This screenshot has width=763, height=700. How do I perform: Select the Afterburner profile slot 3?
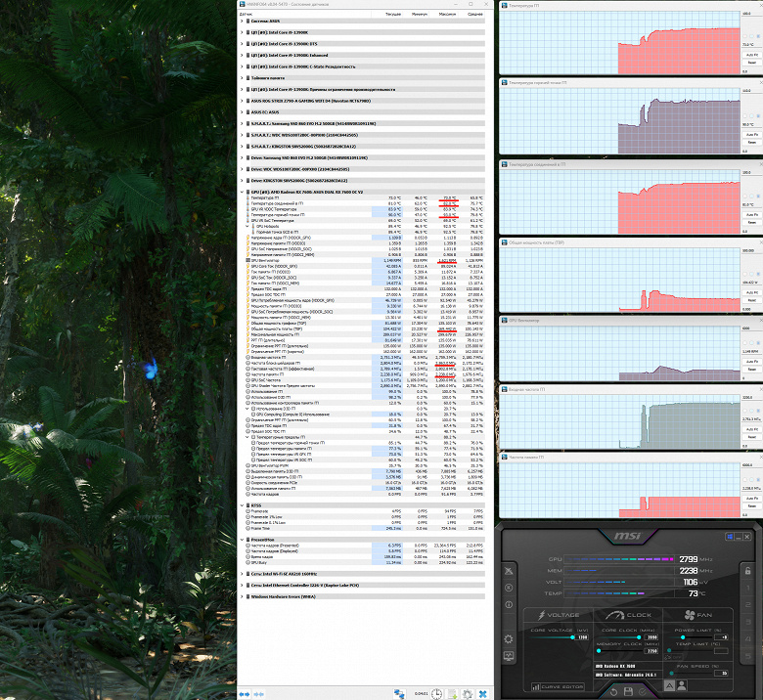point(748,622)
